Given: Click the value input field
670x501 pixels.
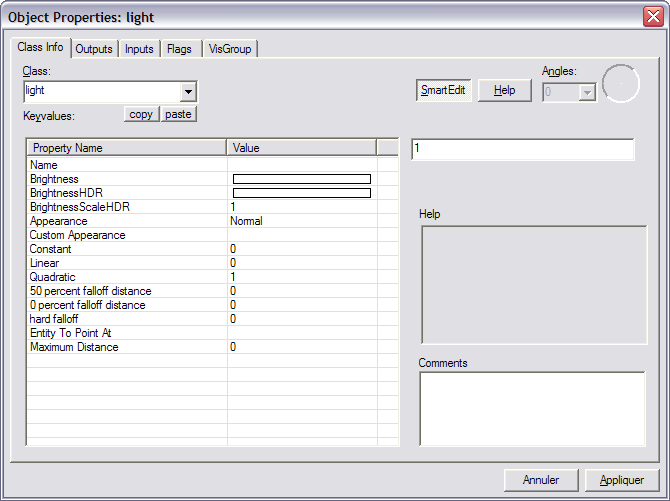Looking at the screenshot, I should point(522,149).
